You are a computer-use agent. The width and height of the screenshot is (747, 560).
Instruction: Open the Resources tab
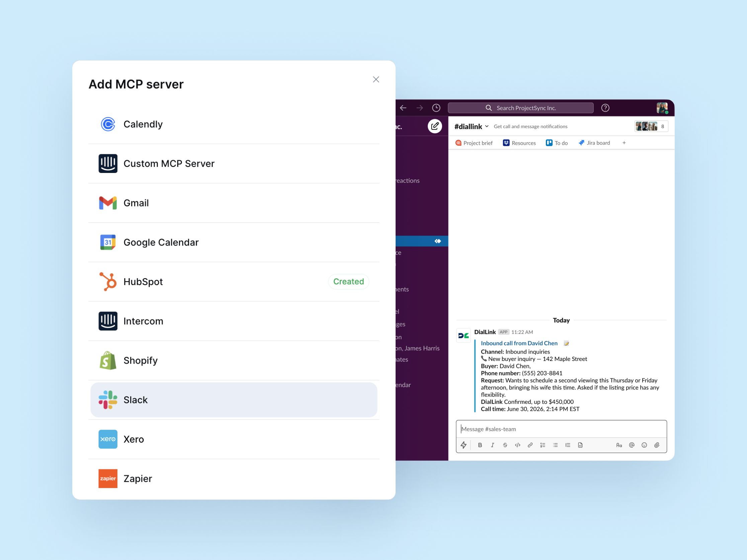pyautogui.click(x=519, y=143)
